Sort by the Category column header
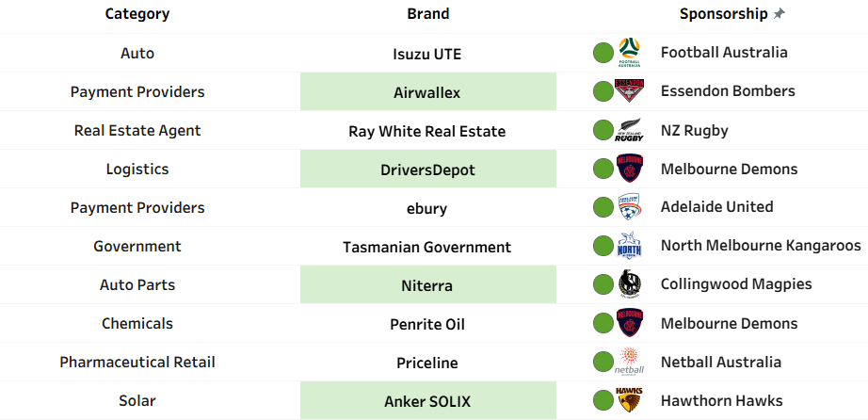The image size is (868, 420). click(x=137, y=14)
